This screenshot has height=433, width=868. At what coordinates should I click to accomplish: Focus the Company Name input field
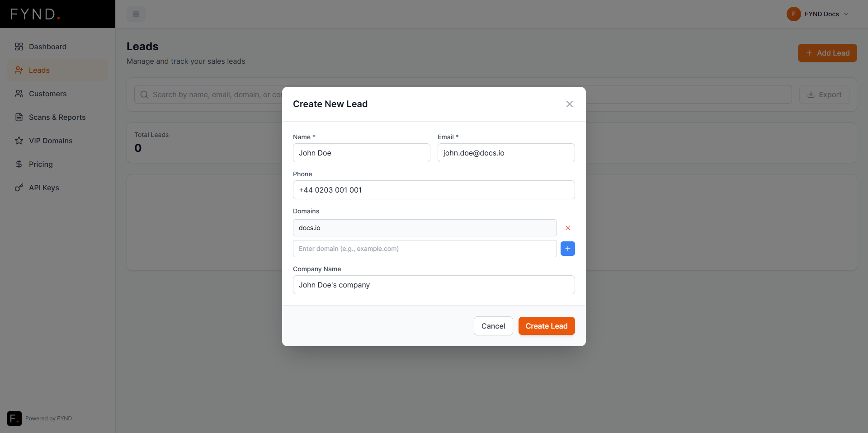434,285
